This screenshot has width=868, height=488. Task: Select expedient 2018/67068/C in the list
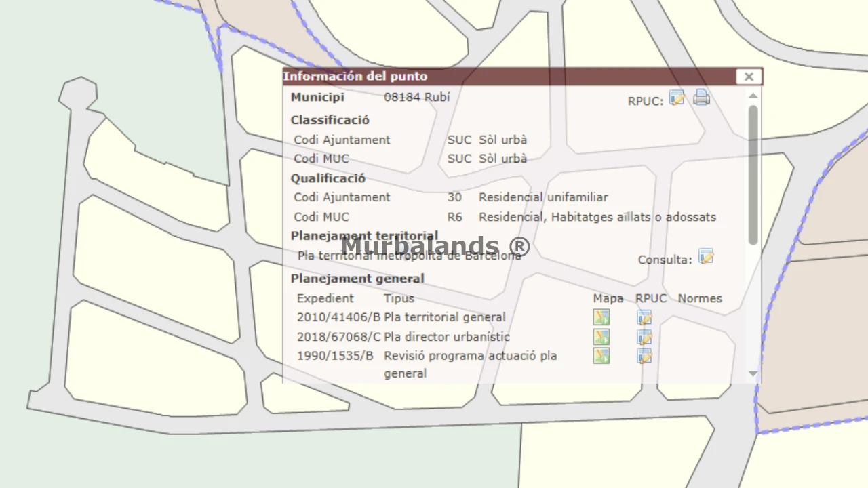[338, 337]
